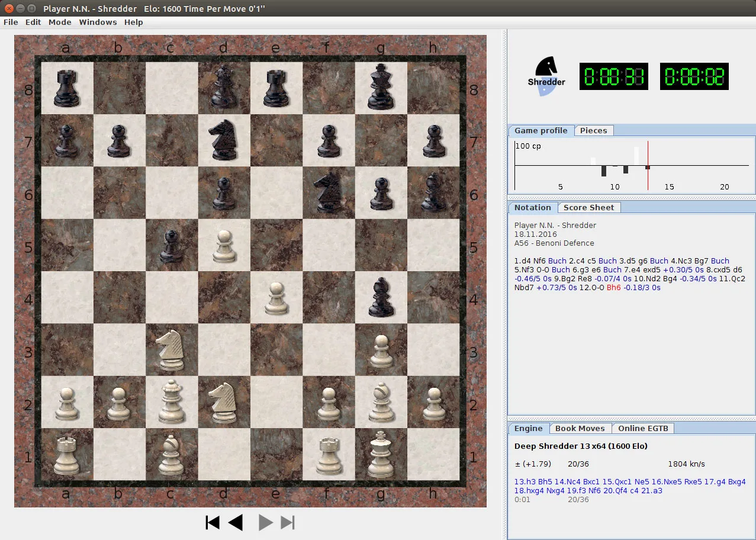This screenshot has width=756, height=540.
Task: Select the white bishop on c1
Action: point(172,455)
